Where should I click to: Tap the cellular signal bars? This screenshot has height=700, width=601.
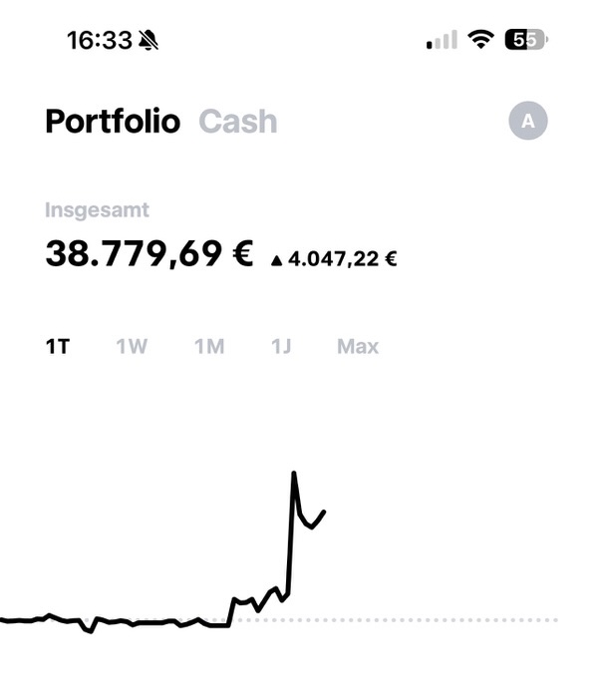click(442, 41)
